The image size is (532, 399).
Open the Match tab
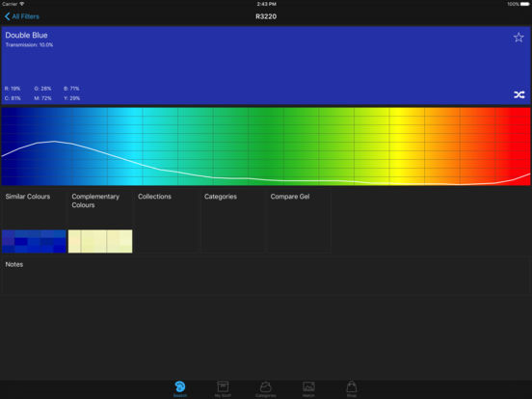pyautogui.click(x=308, y=388)
